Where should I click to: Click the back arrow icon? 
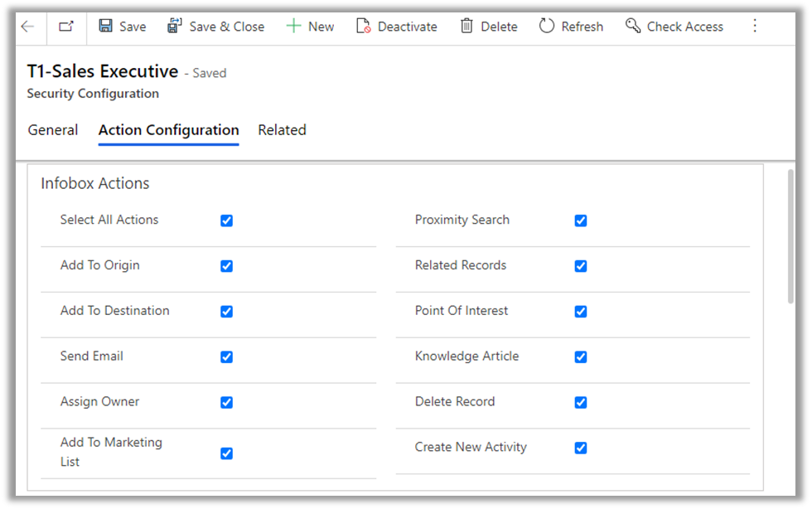pos(27,27)
